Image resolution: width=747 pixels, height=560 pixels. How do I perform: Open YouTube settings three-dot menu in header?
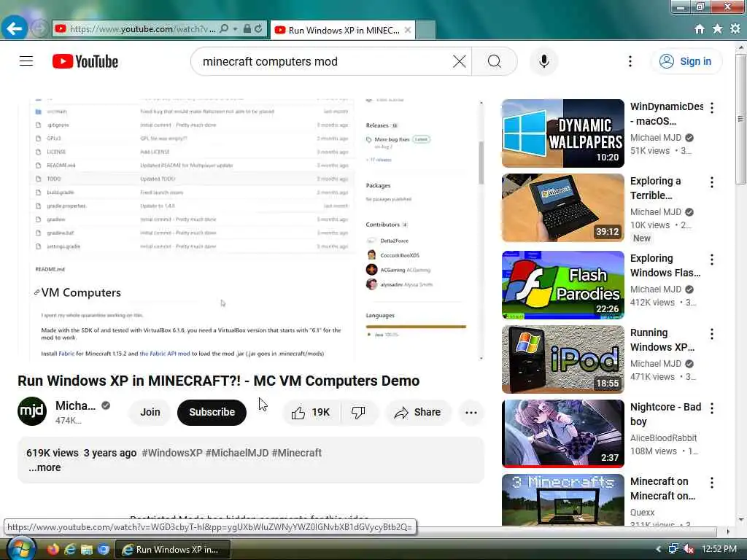[x=630, y=61]
